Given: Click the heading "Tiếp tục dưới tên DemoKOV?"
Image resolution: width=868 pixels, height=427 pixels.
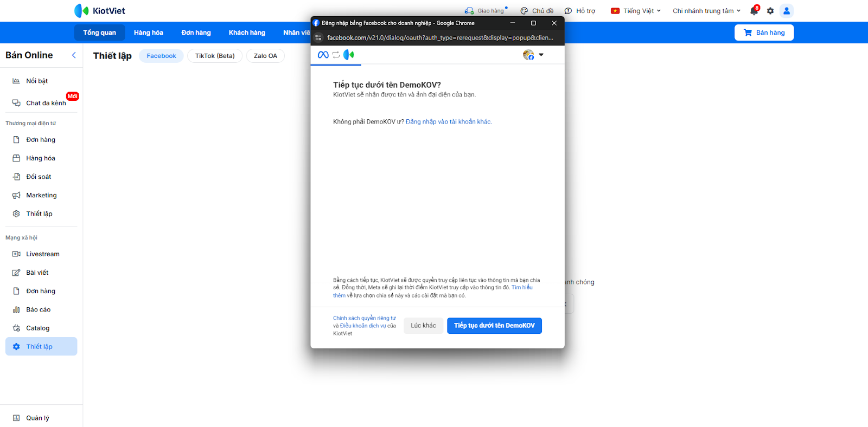Looking at the screenshot, I should [x=387, y=85].
